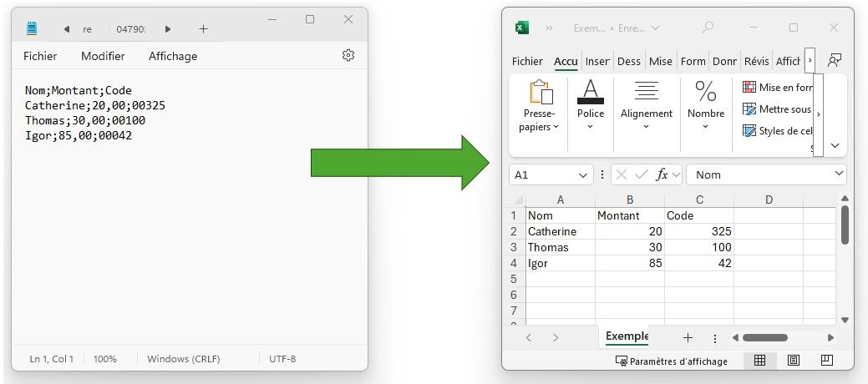
Task: Switch to Page Layout view
Action: coord(793,361)
